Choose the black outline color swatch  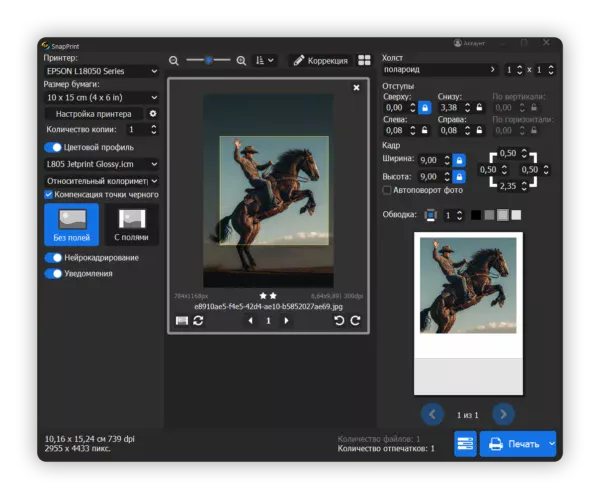[476, 215]
